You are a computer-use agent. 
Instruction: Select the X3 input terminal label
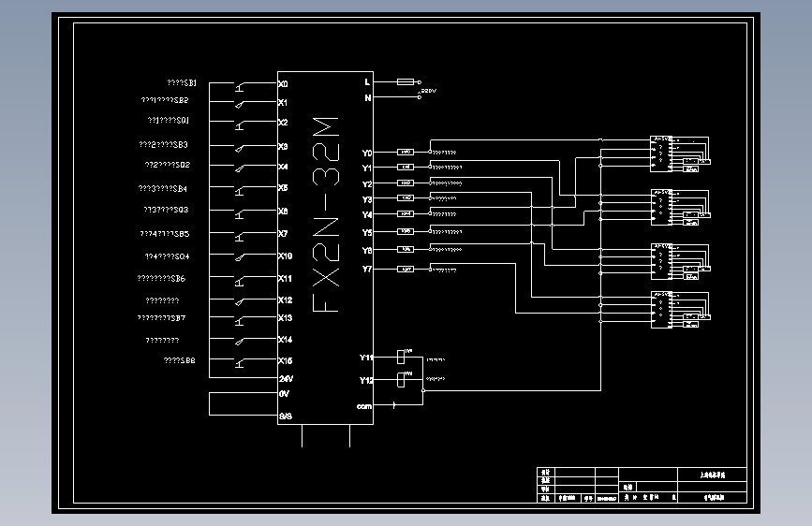283,147
